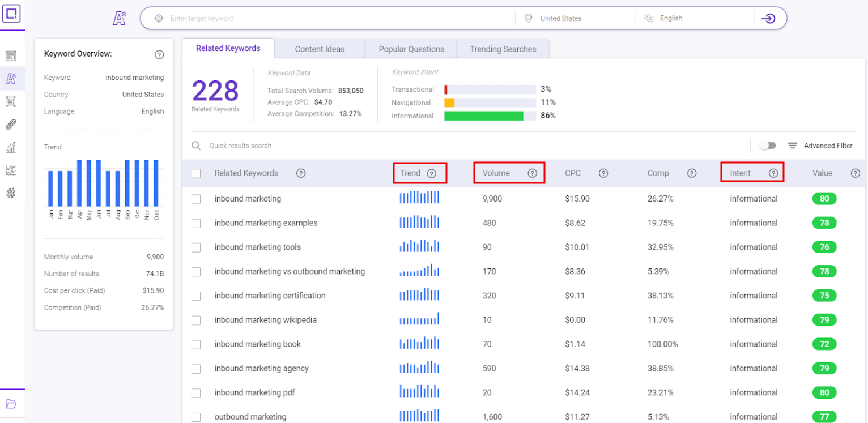868x423 pixels.
Task: Tick the checkbox for inbound marketing examples
Action: pyautogui.click(x=196, y=223)
